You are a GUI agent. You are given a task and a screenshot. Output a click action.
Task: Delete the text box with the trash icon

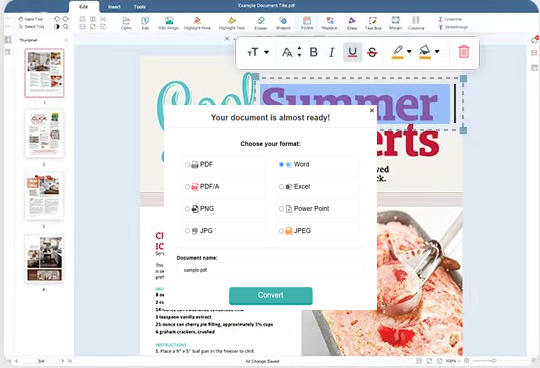[464, 52]
